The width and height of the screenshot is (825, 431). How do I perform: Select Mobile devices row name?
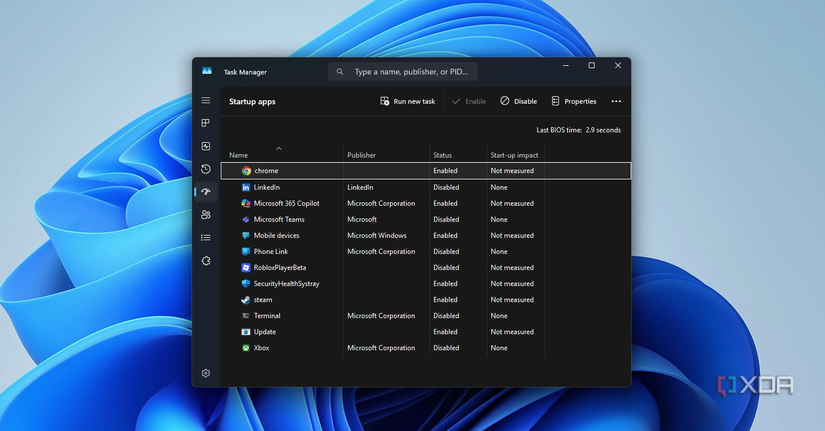point(276,235)
